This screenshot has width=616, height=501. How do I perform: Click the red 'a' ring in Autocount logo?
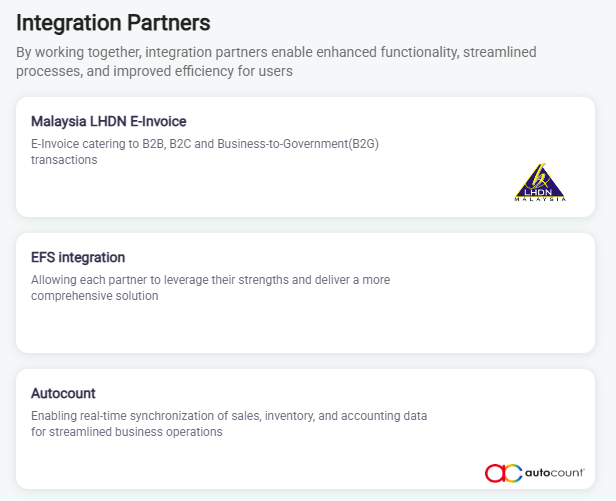[x=496, y=473]
